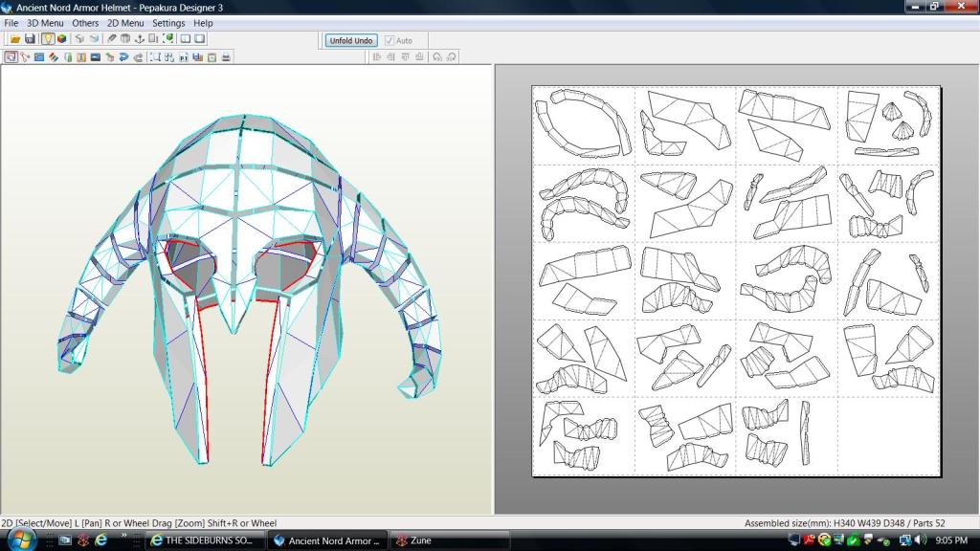Open the 2D Menu
980x551 pixels.
point(125,23)
